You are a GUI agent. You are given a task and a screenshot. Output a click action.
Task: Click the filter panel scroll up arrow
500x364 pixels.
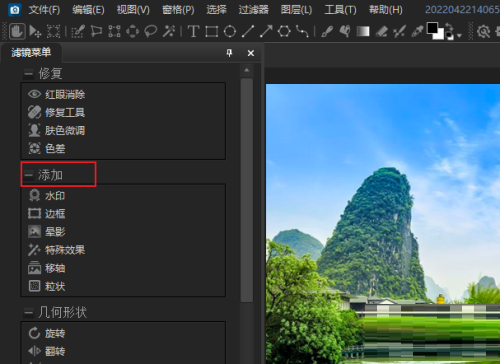(x=247, y=70)
